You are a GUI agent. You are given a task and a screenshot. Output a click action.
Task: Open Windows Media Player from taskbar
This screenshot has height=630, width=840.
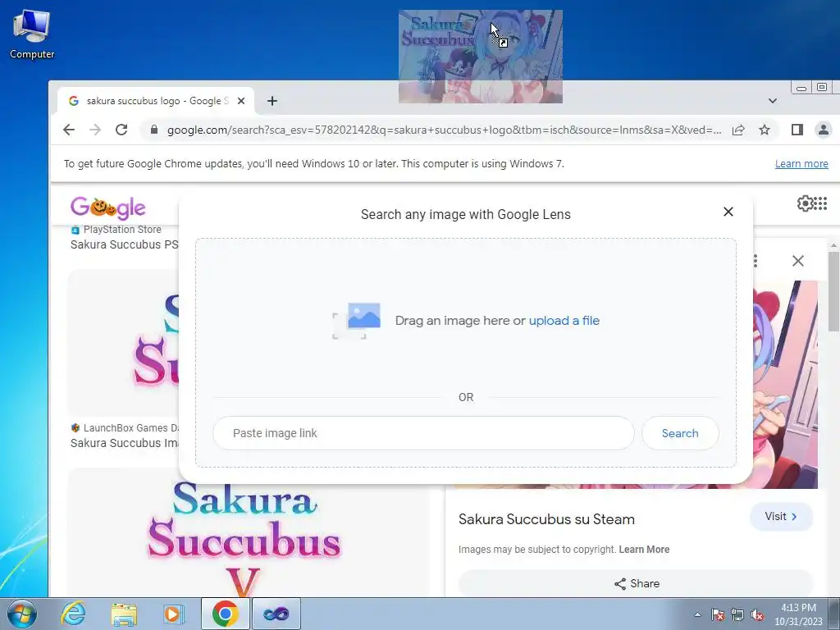click(x=174, y=614)
